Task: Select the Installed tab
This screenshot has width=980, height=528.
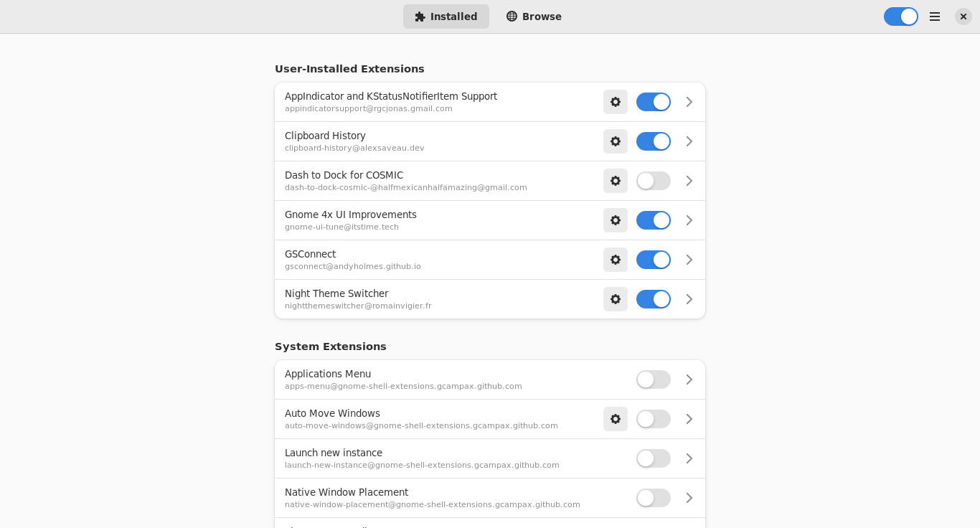Action: pyautogui.click(x=446, y=16)
